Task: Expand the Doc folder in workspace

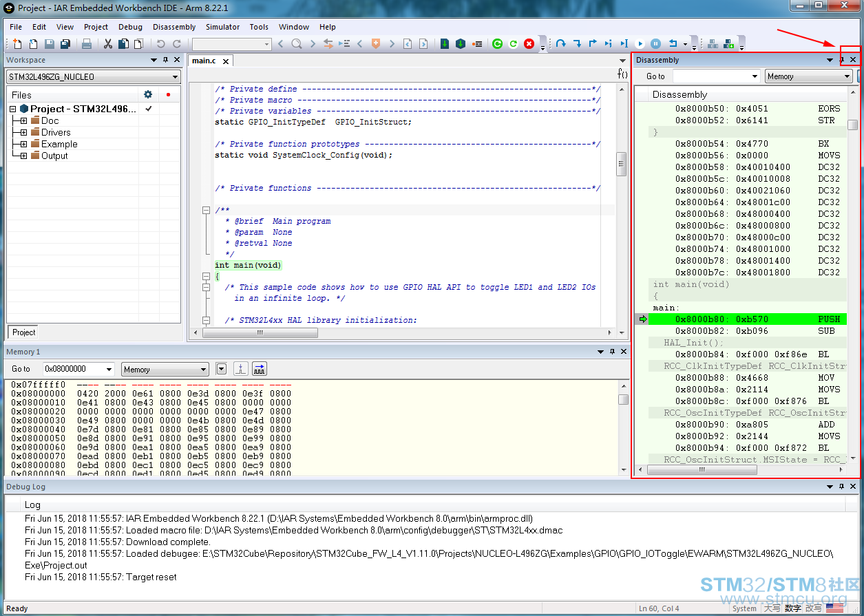Action: [x=23, y=120]
